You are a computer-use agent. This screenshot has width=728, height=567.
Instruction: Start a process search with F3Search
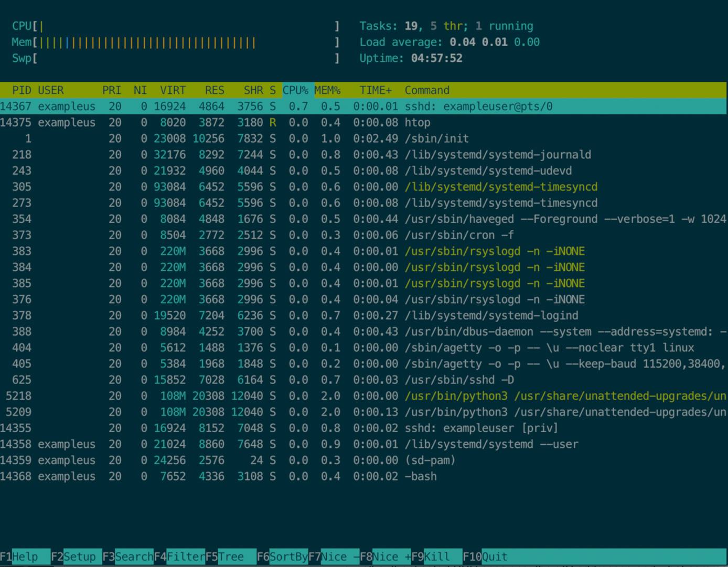[x=127, y=557]
